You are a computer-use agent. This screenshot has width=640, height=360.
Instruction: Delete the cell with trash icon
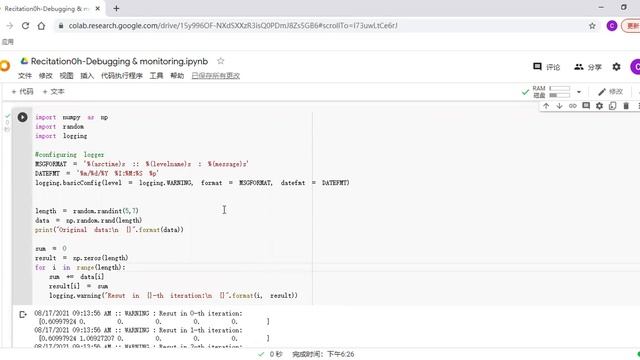coord(626,106)
